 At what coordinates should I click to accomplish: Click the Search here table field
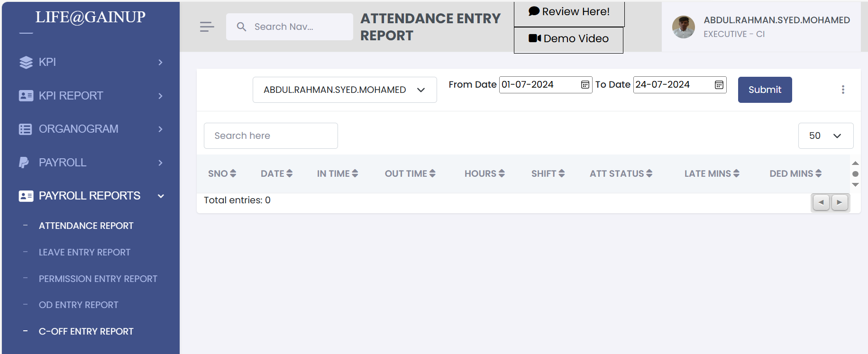pos(271,136)
